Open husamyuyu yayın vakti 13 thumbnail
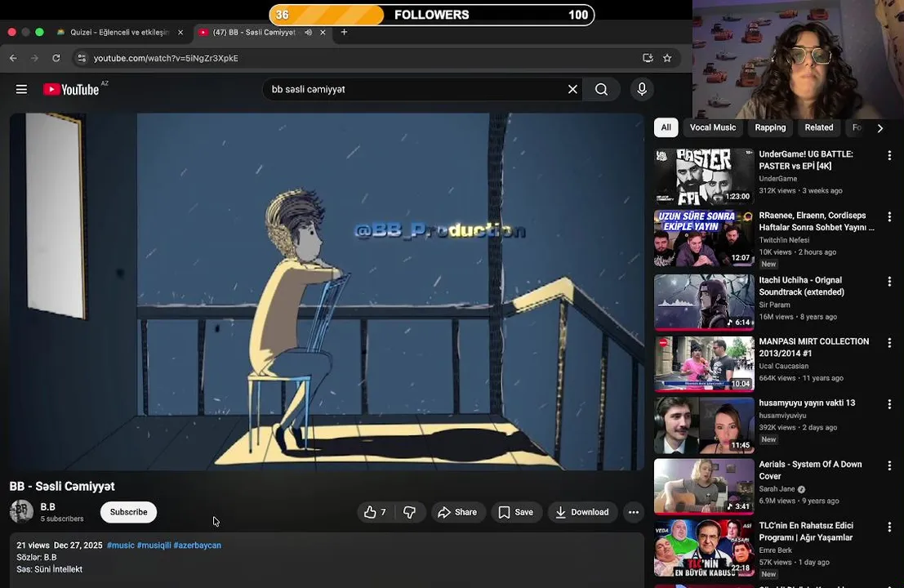Image resolution: width=904 pixels, height=588 pixels. click(704, 425)
